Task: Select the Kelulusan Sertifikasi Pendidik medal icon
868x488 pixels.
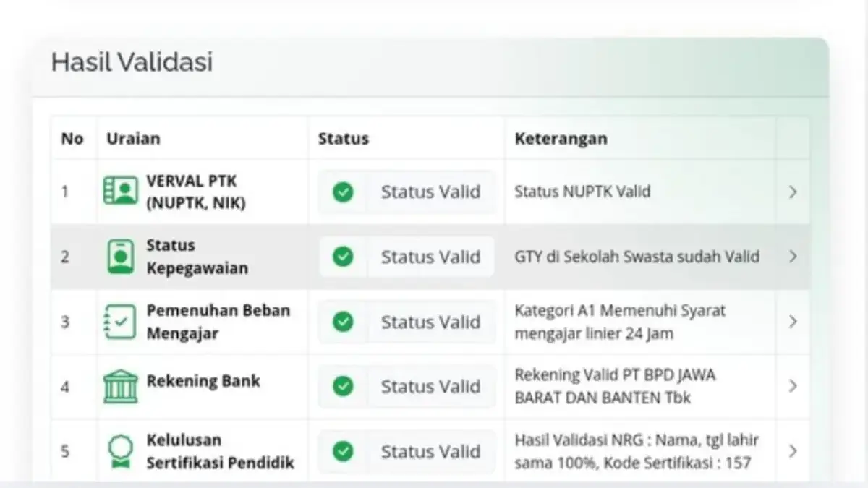Action: click(x=120, y=450)
